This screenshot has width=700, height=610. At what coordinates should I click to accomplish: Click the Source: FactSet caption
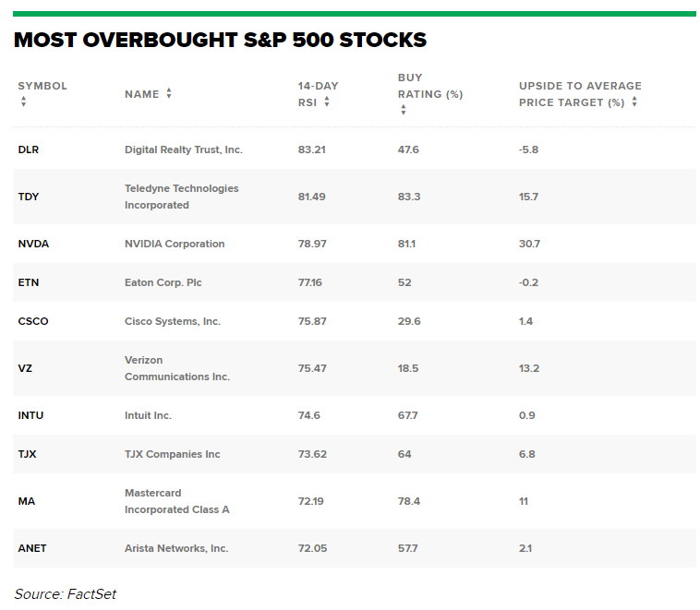66,594
